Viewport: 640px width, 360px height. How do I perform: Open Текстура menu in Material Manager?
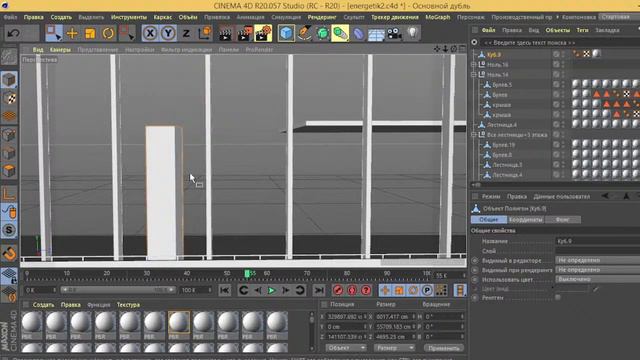pyautogui.click(x=128, y=305)
